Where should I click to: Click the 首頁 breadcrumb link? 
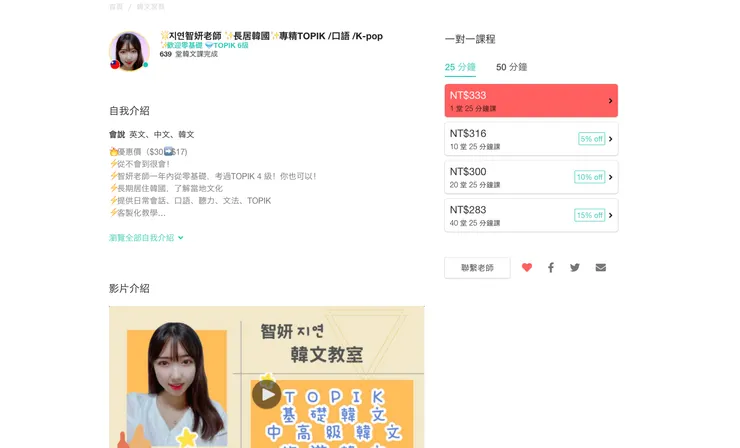click(116, 7)
